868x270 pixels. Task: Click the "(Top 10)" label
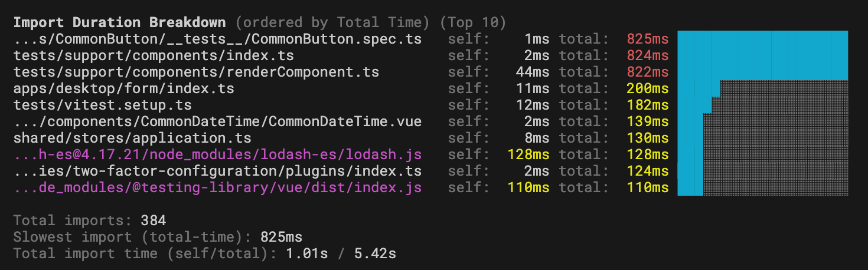pos(473,22)
